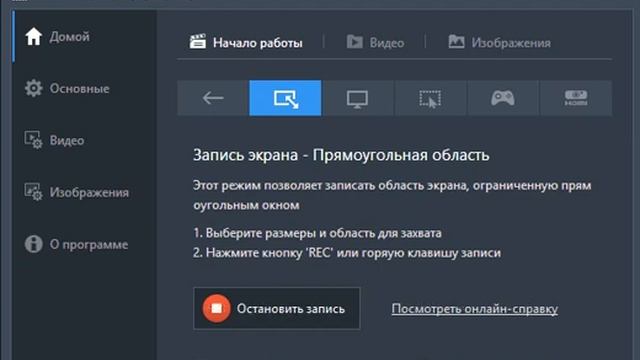The width and height of the screenshot is (640, 360).
Task: Select the rectangle area recording mode
Action: click(x=285, y=98)
